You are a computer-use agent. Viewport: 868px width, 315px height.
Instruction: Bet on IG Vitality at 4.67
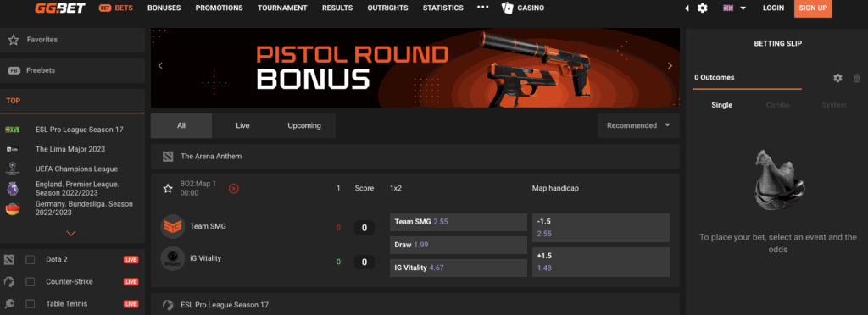click(x=459, y=268)
